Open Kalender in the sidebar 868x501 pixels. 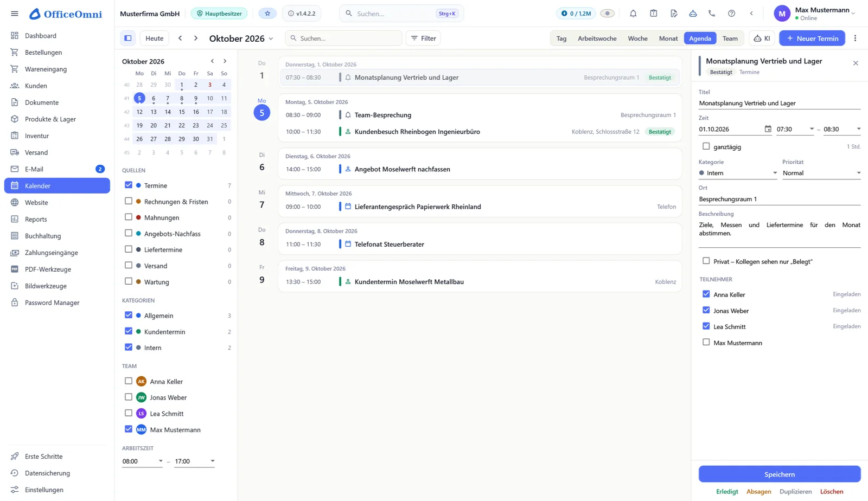(x=57, y=186)
